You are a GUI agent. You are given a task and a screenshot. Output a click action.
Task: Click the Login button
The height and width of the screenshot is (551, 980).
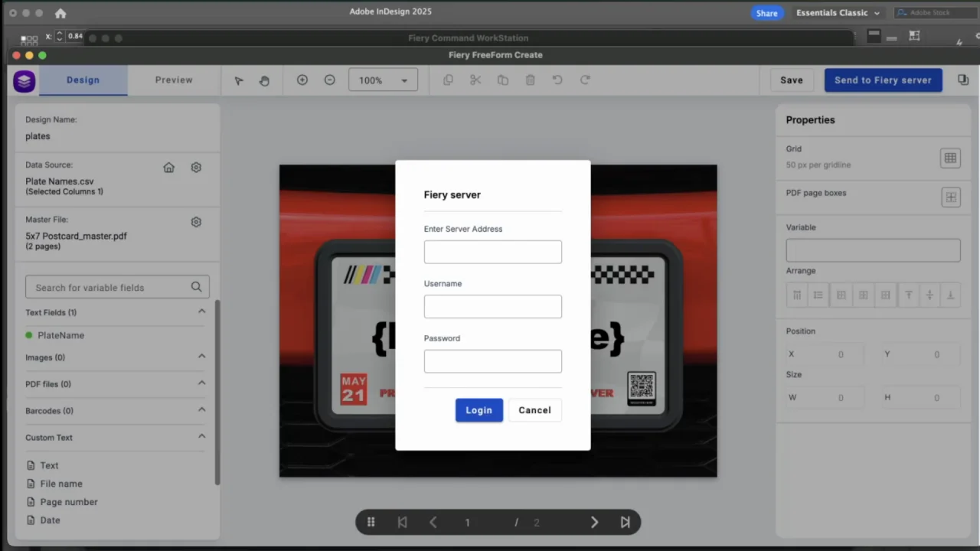click(x=479, y=410)
